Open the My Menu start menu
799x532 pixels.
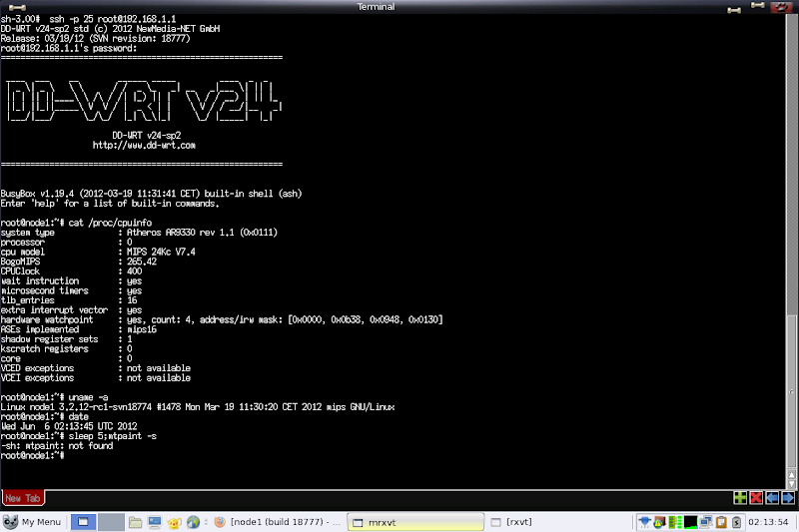pos(32,522)
